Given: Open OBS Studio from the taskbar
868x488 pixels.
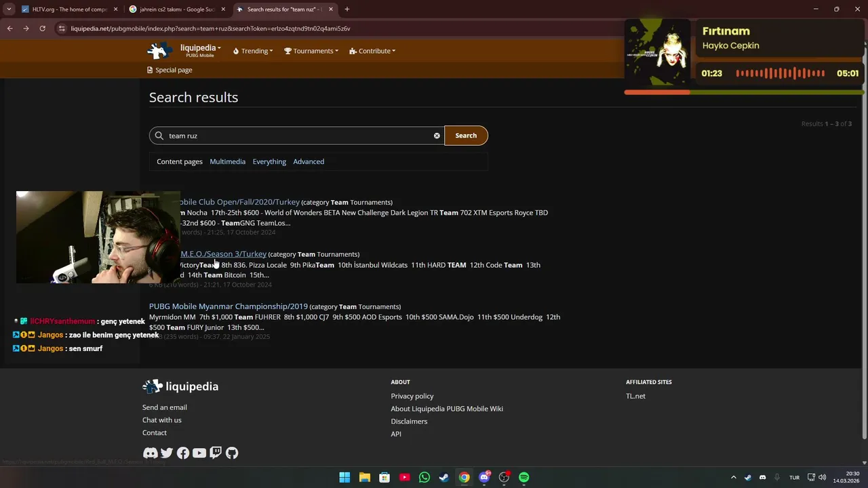Looking at the screenshot, I should pos(504,477).
